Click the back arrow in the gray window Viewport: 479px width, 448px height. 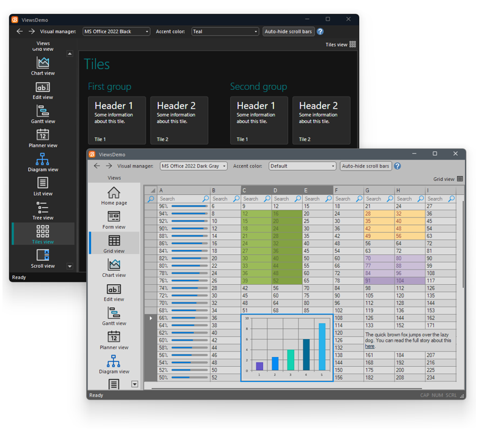[x=97, y=166]
